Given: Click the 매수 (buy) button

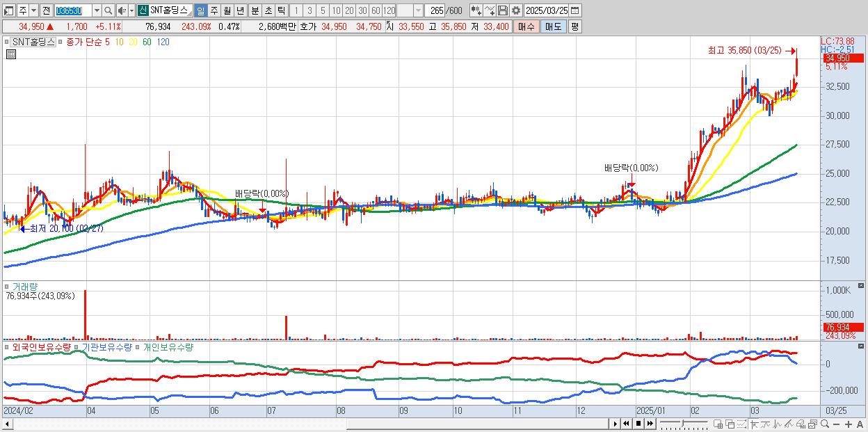Looking at the screenshot, I should coord(526,26).
